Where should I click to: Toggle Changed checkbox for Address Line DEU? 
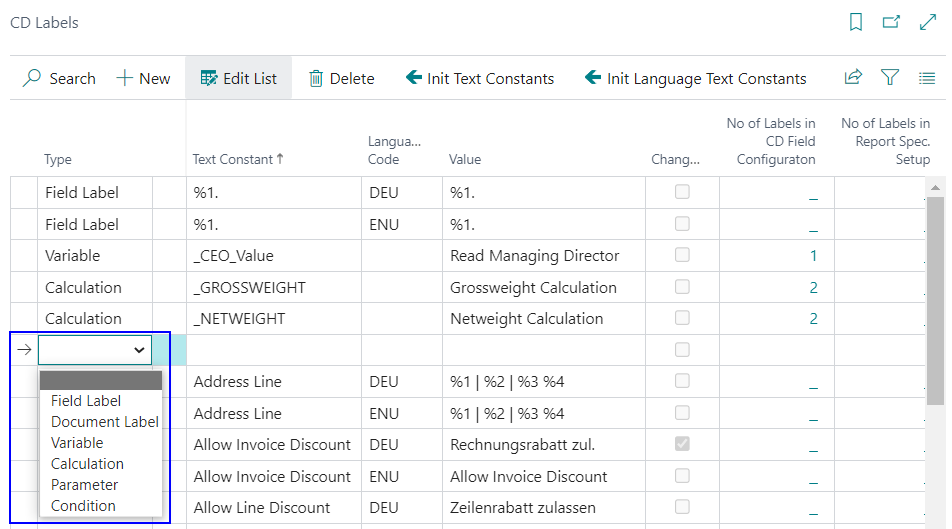click(x=682, y=381)
